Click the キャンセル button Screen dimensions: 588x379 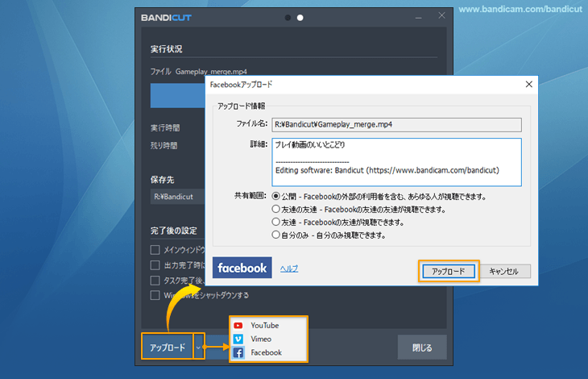[504, 271]
